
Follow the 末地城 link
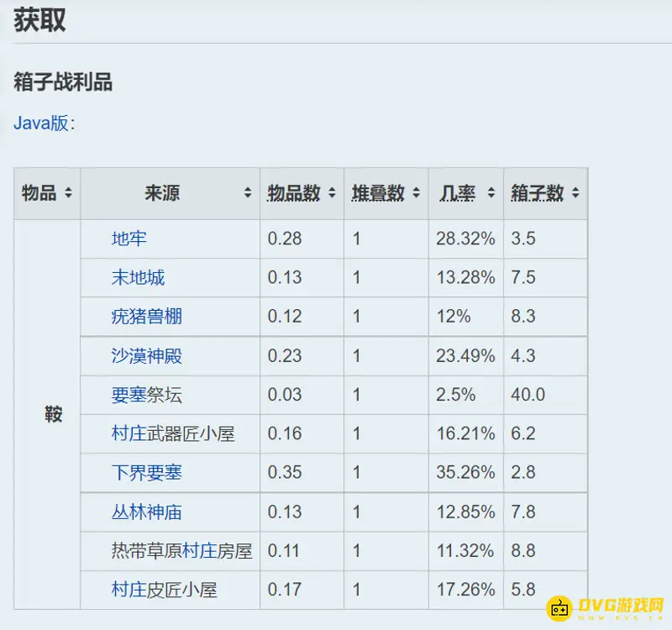(x=138, y=277)
